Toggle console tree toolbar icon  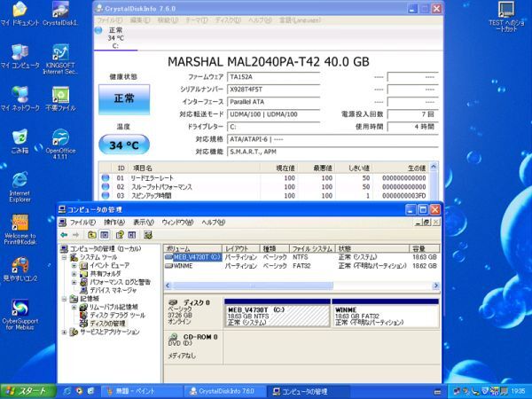coord(104,235)
